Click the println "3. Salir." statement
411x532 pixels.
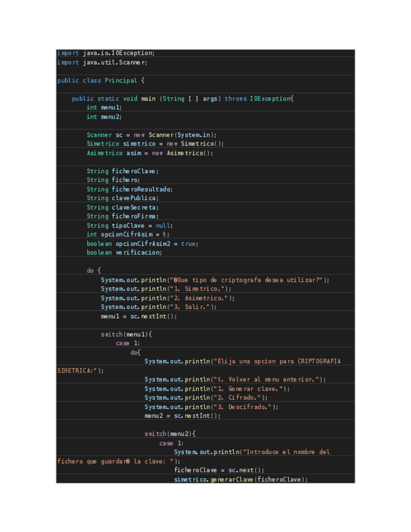point(158,307)
